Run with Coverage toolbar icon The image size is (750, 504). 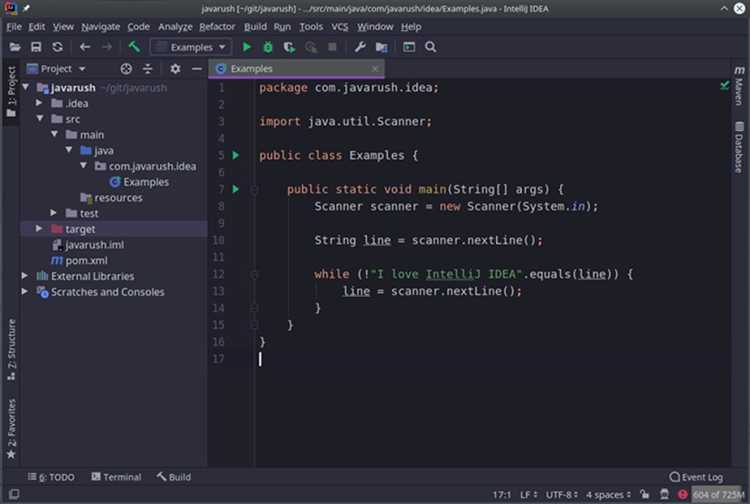coord(289,47)
